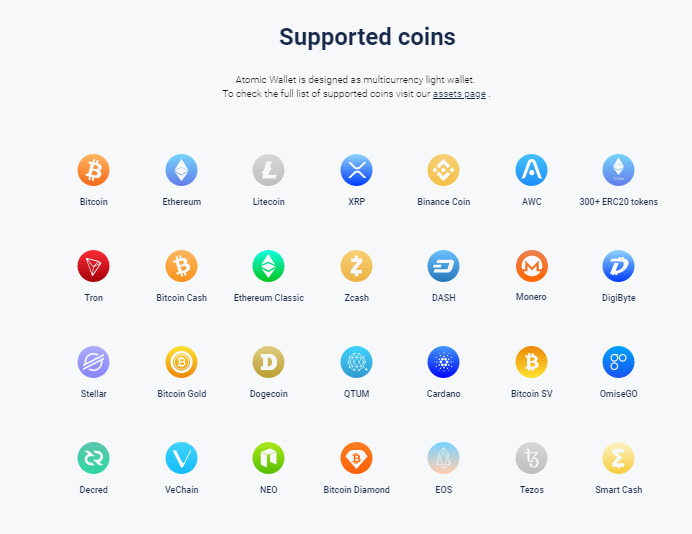Open the Monero coin icon
The width and height of the screenshot is (692, 534).
pos(531,266)
